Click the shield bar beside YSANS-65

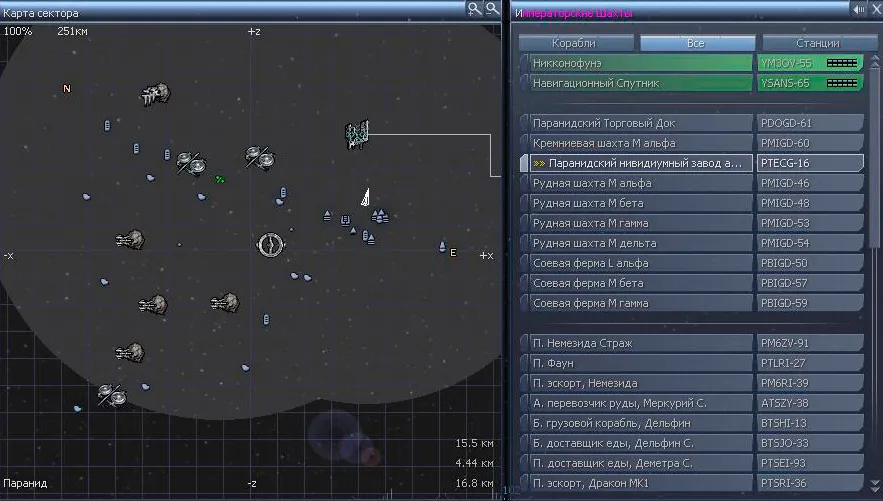[842, 83]
